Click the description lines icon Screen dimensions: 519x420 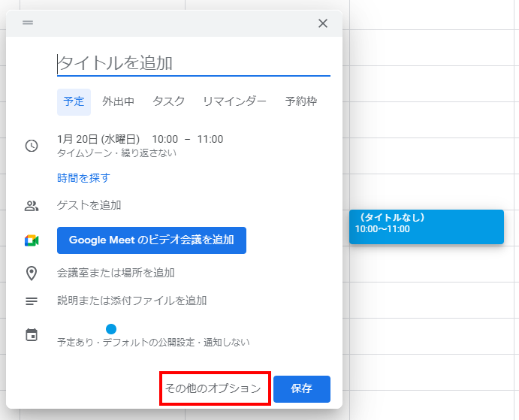[32, 301]
